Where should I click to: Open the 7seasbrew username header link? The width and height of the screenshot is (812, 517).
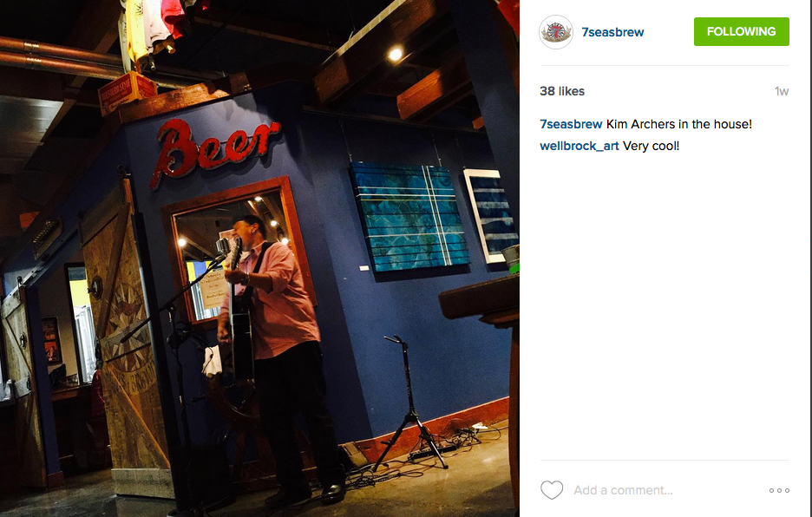coord(612,32)
